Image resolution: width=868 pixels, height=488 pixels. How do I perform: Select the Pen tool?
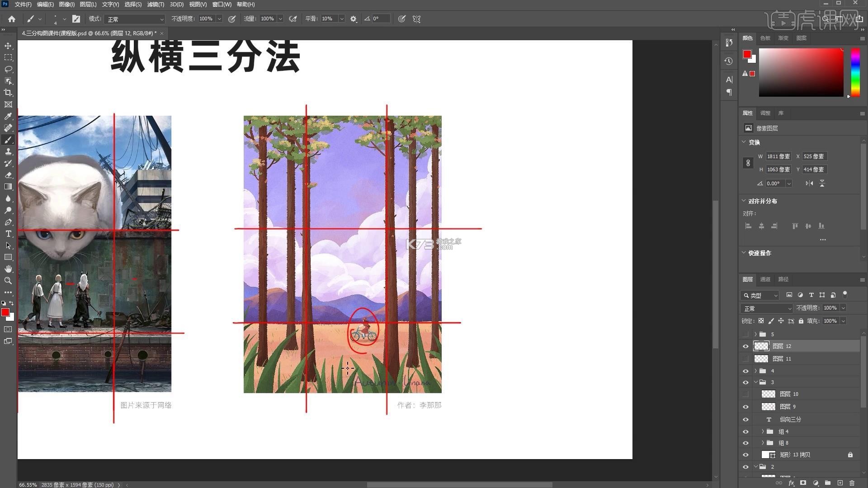pos(8,222)
